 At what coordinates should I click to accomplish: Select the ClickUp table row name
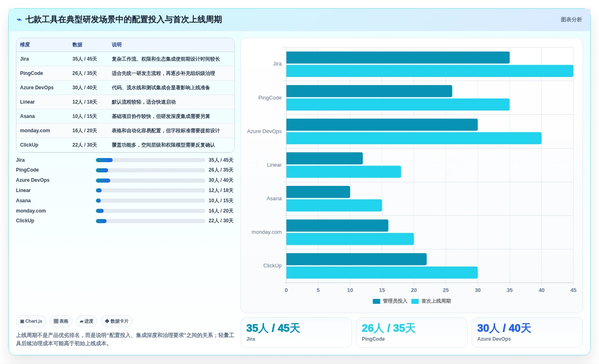click(29, 145)
